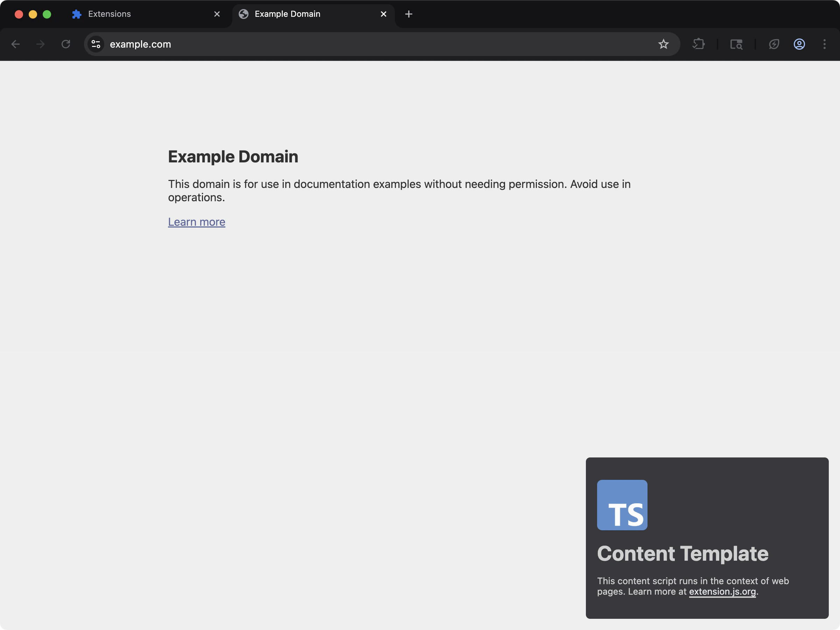Close the Extensions tab
Viewport: 840px width, 630px height.
[x=217, y=14]
